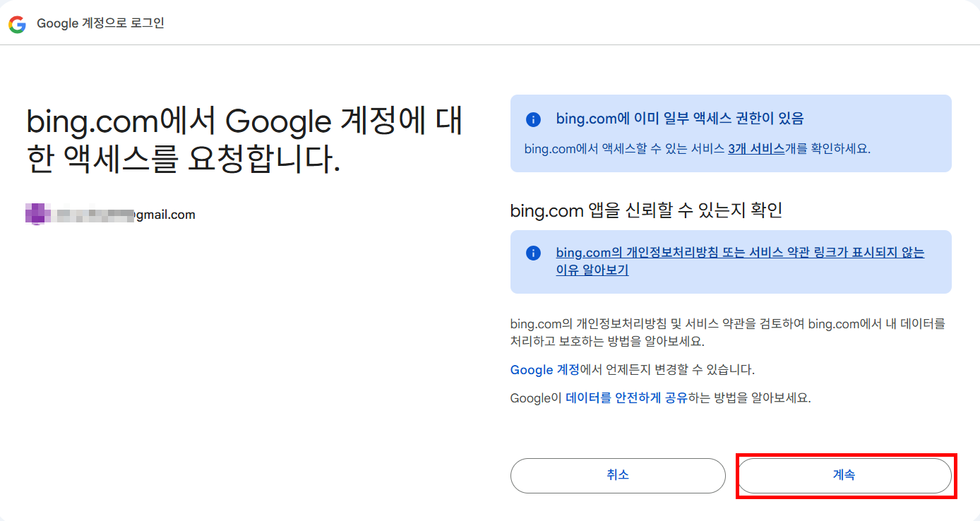Click the purple account avatar
This screenshot has height=521, width=980.
point(34,213)
